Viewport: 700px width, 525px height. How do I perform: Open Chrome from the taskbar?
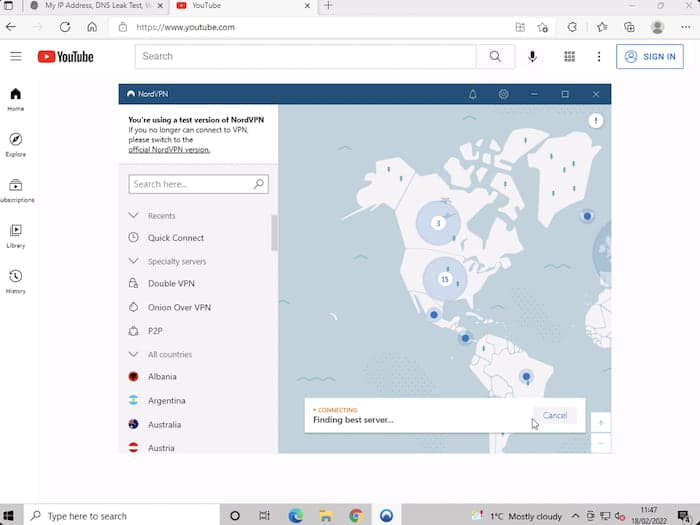point(356,516)
